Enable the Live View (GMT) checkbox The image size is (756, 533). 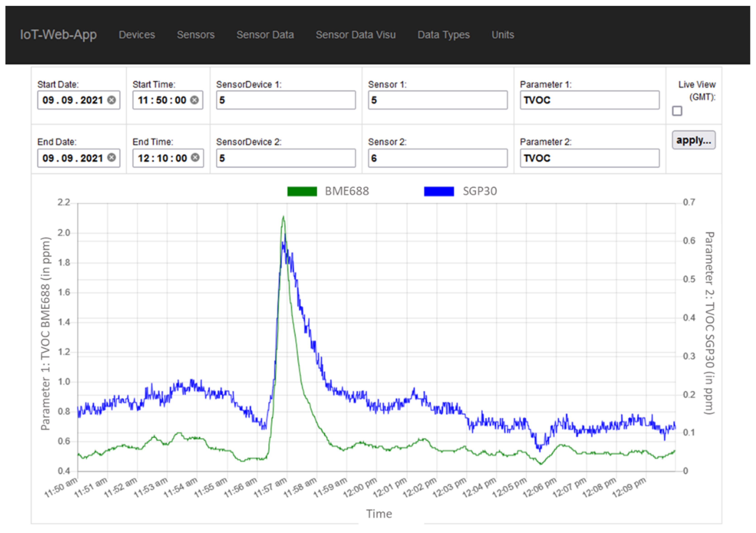677,111
